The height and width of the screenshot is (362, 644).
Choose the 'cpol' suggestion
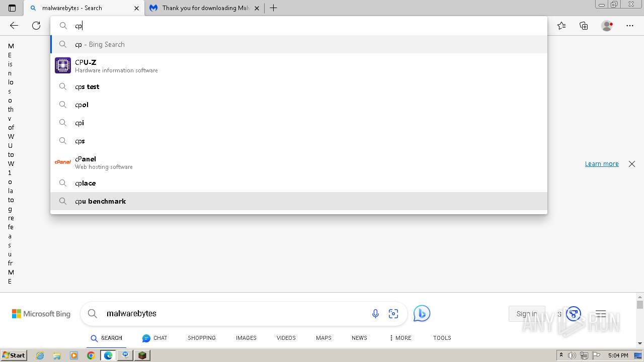(299, 105)
